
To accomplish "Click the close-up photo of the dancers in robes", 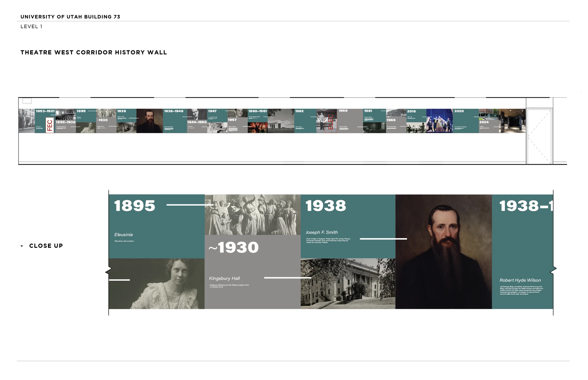I will coord(253,215).
